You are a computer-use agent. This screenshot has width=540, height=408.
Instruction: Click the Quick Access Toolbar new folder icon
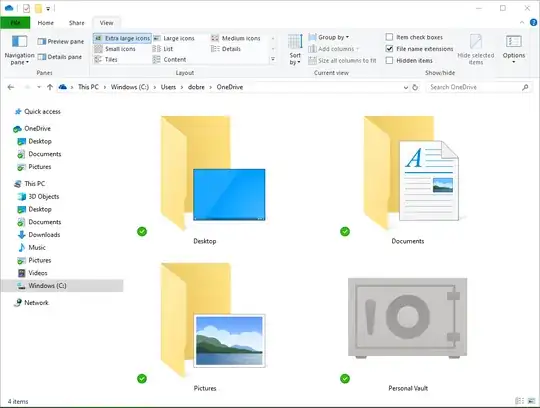(38, 8)
